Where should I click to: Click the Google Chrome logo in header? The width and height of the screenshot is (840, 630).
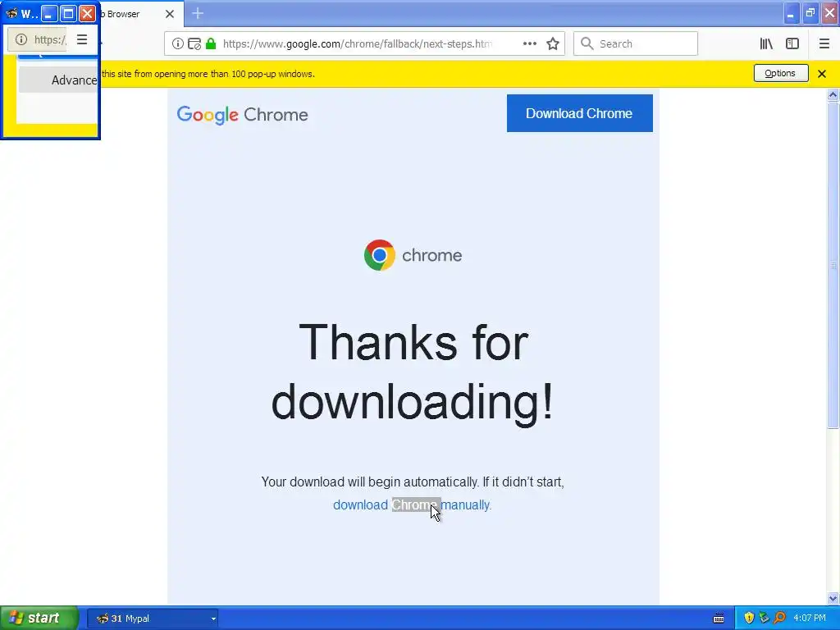coord(243,115)
